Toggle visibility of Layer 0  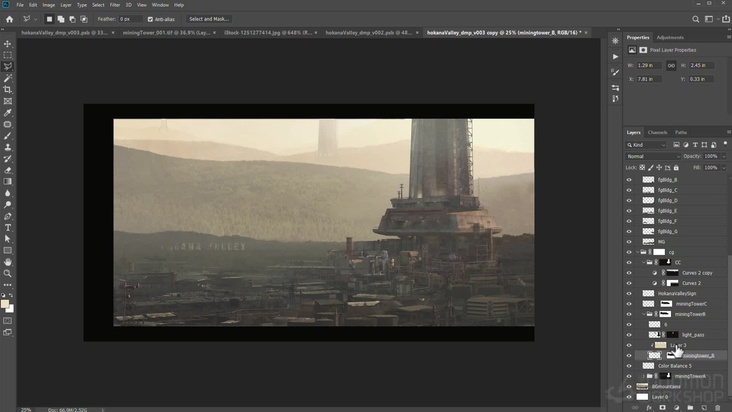point(629,397)
